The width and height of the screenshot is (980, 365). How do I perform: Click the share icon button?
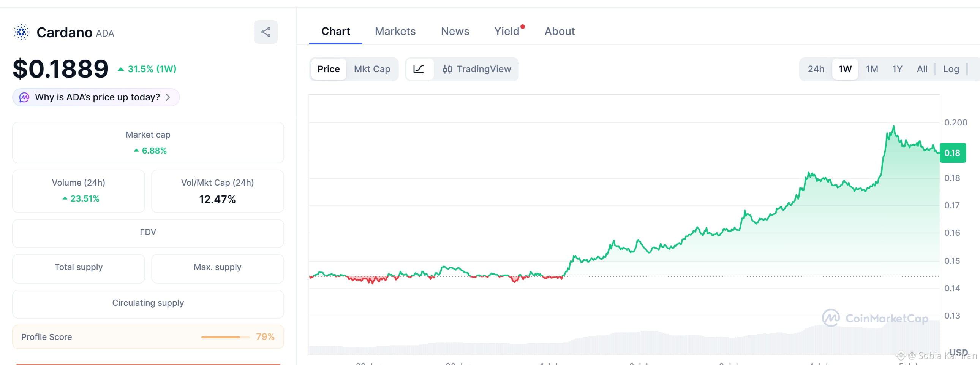266,32
